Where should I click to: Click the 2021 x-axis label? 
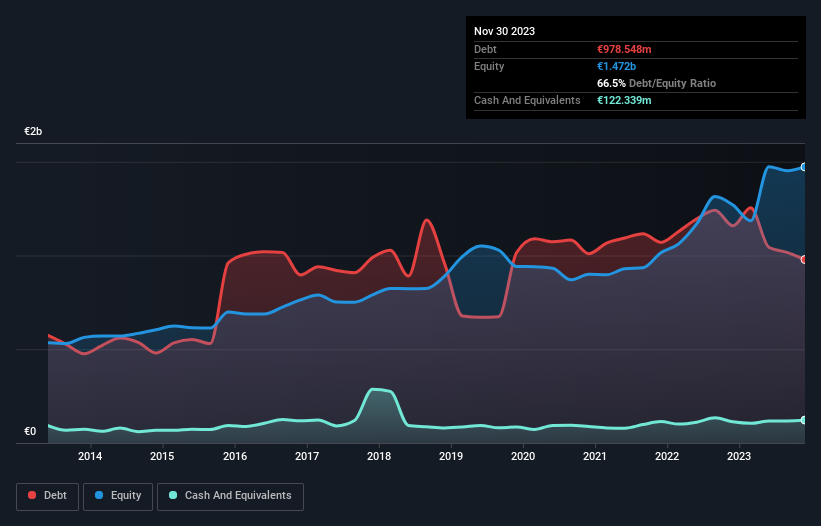tap(595, 456)
